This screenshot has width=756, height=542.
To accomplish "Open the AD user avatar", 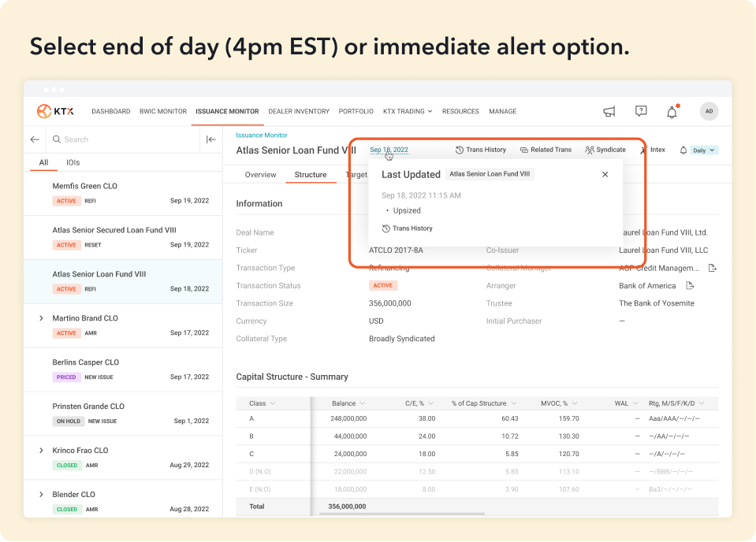I will (709, 111).
